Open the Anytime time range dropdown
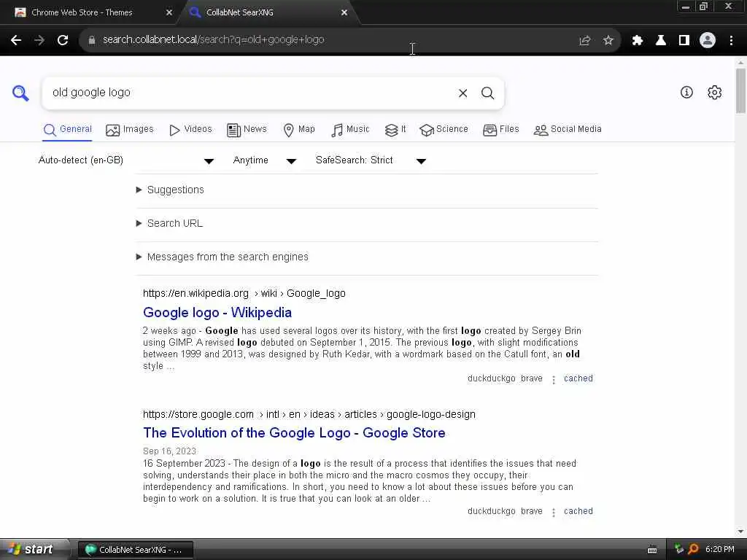 click(x=264, y=160)
